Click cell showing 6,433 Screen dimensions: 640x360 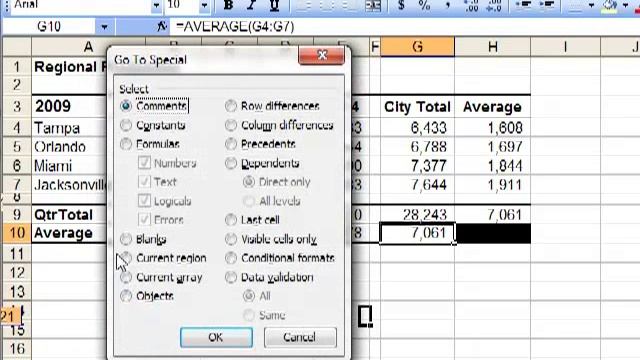[x=417, y=128]
